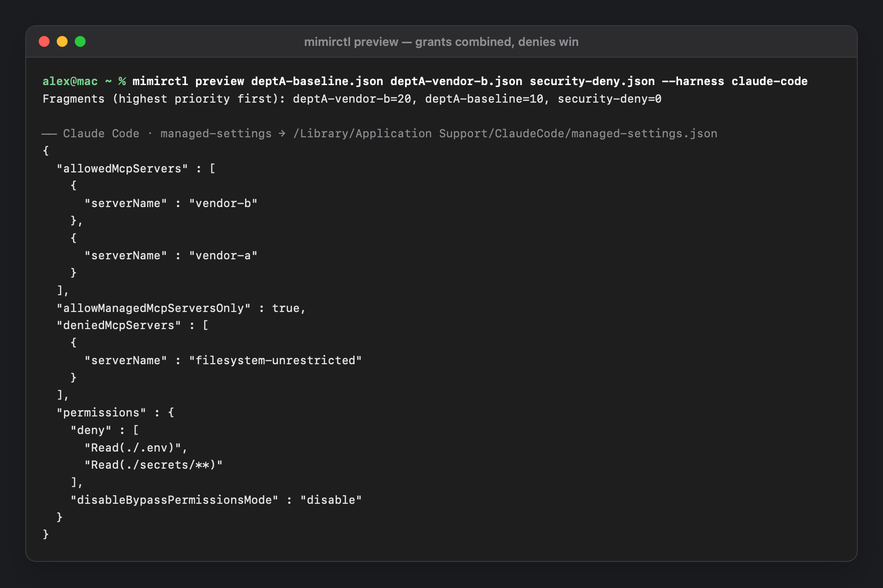Click 'security-deny.json' argument in command
This screenshot has width=883, height=588.
[592, 81]
